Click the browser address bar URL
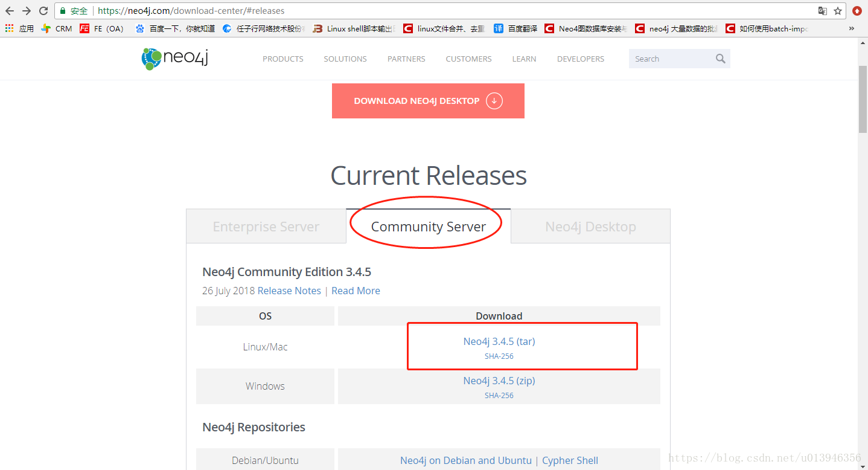The image size is (868, 470). (191, 11)
